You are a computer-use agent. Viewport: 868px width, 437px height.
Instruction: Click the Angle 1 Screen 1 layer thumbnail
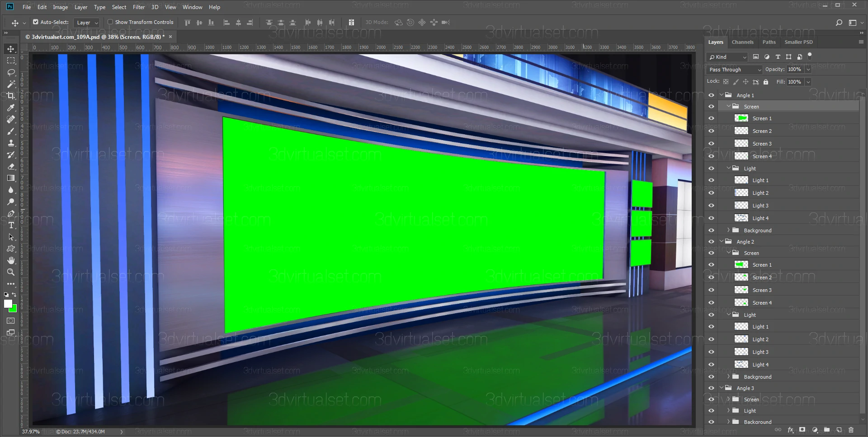coord(741,118)
